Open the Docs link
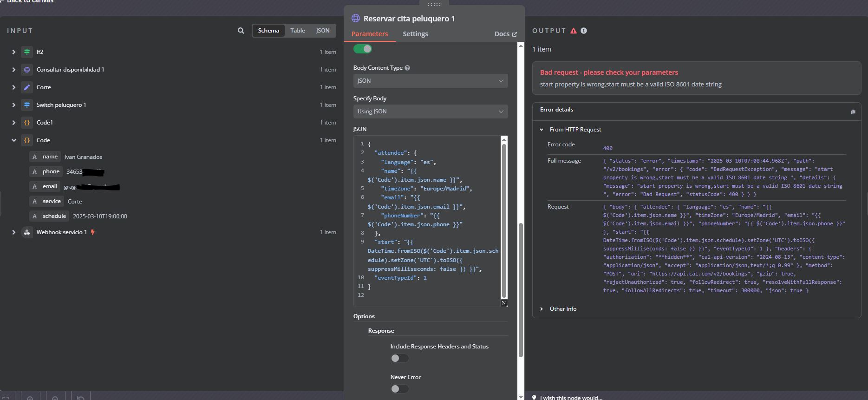868x400 pixels. pyautogui.click(x=505, y=34)
